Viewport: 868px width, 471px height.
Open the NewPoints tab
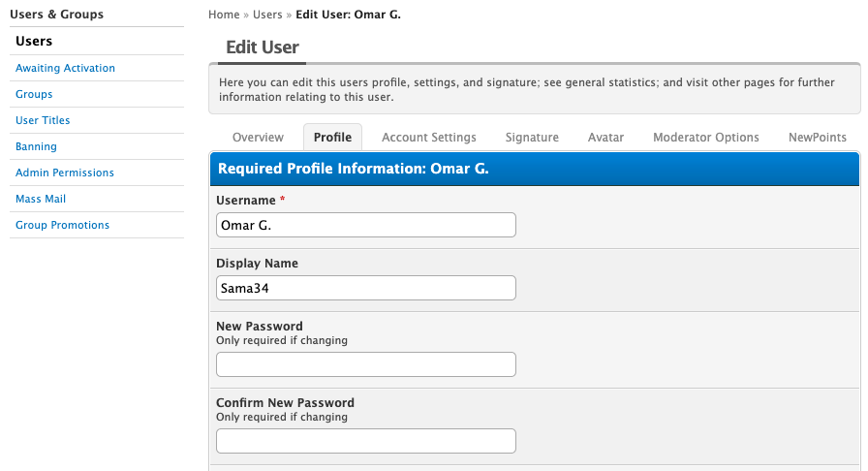pos(818,138)
